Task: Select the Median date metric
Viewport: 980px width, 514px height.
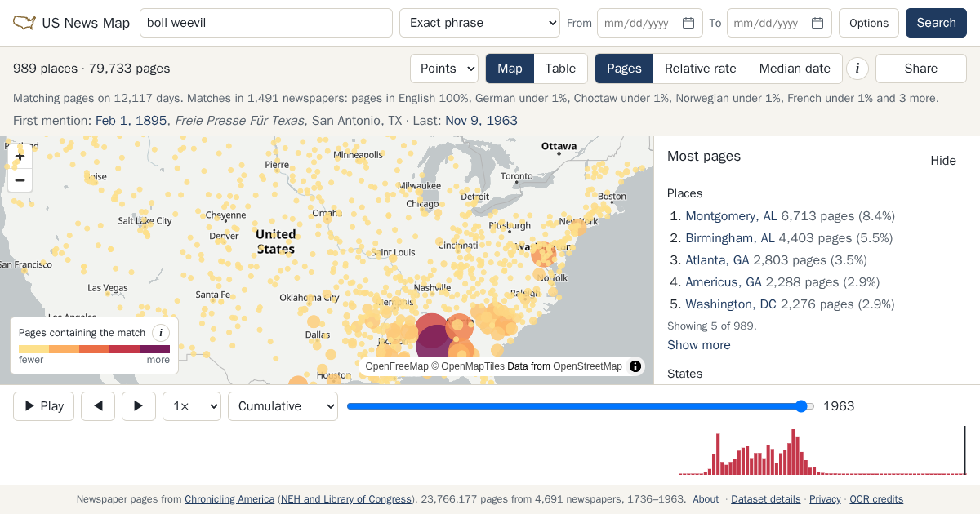Action: click(795, 69)
